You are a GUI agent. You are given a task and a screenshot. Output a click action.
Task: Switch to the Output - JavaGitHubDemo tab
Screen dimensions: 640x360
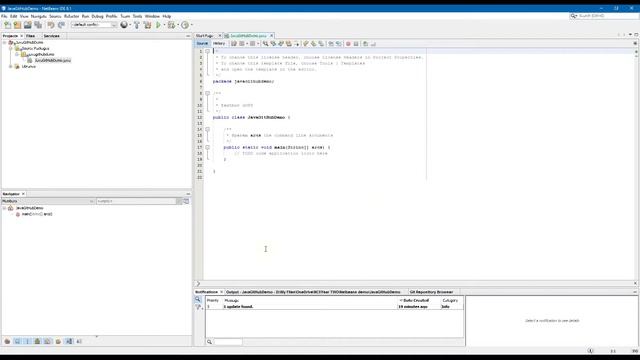click(313, 292)
